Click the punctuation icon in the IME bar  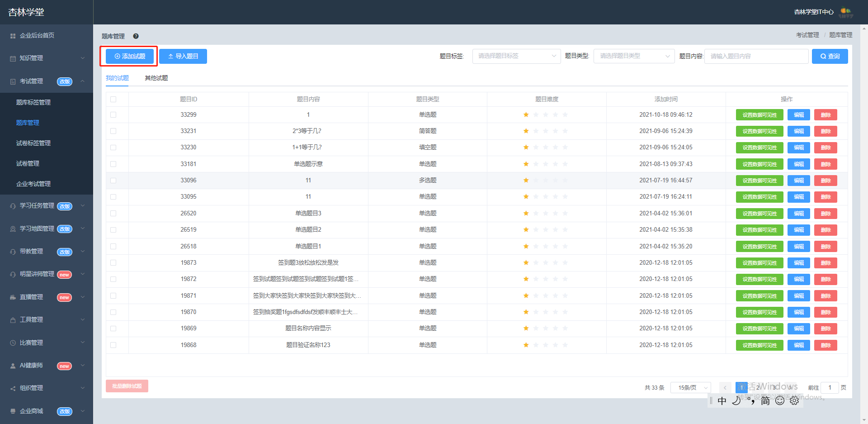(751, 400)
